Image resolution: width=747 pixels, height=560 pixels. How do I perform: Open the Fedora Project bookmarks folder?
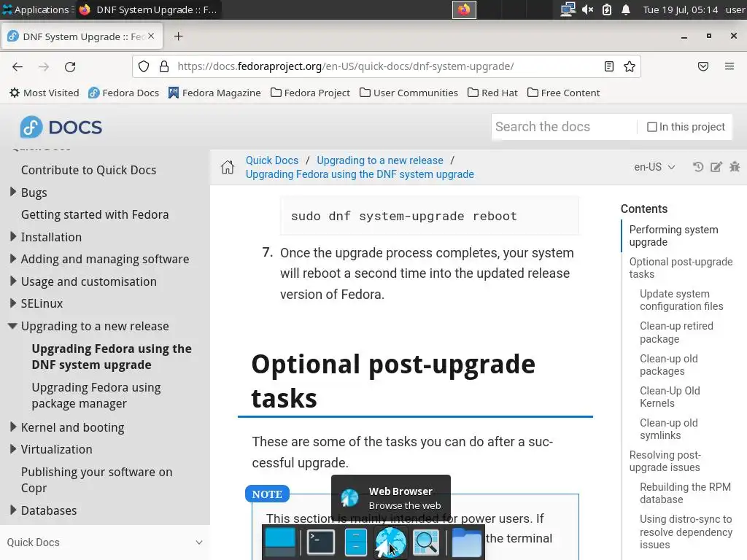click(310, 93)
